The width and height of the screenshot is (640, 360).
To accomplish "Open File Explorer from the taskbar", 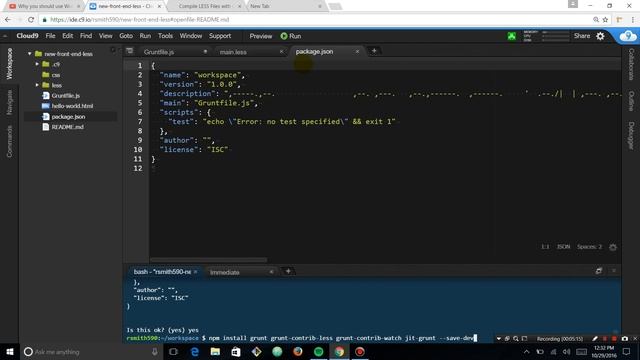I will (215, 351).
